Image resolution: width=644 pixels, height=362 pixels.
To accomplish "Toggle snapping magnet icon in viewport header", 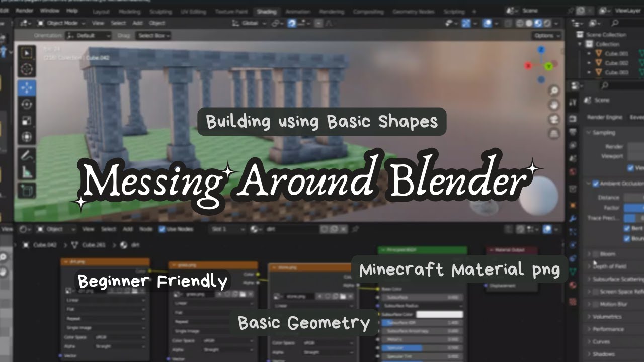I will [x=292, y=23].
